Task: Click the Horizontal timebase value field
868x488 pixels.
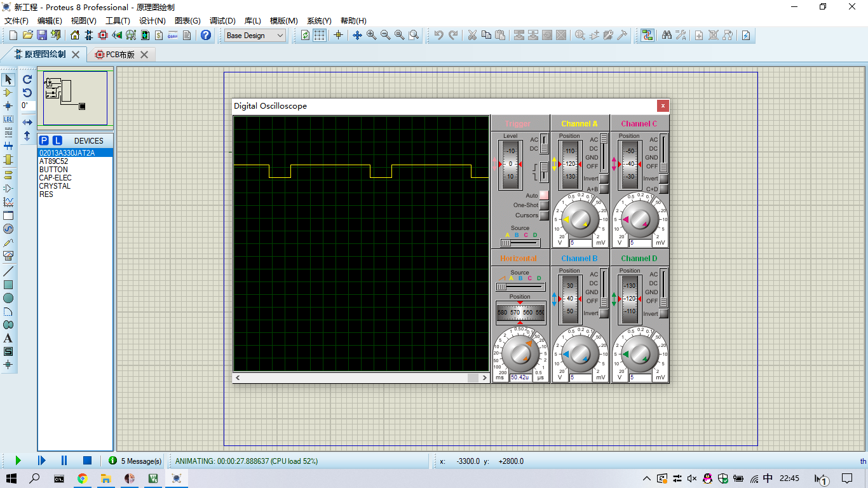Action: tap(520, 377)
